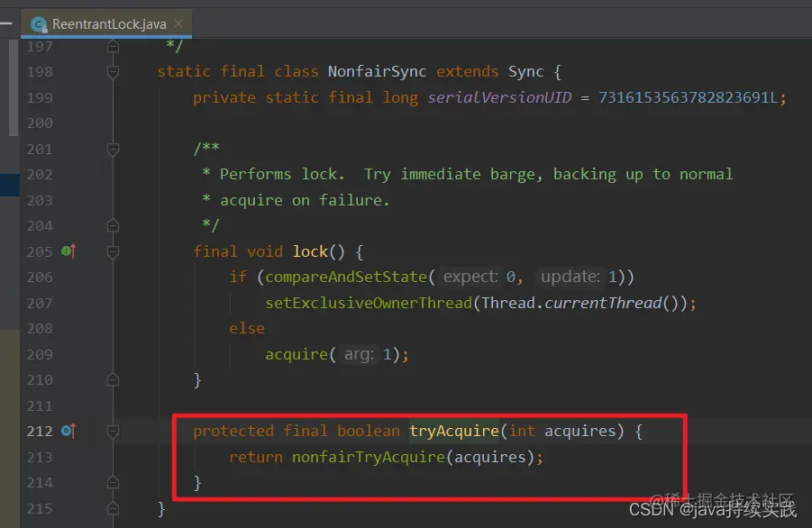Click line number 209 in the gutter
The width and height of the screenshot is (812, 528).
tap(40, 354)
